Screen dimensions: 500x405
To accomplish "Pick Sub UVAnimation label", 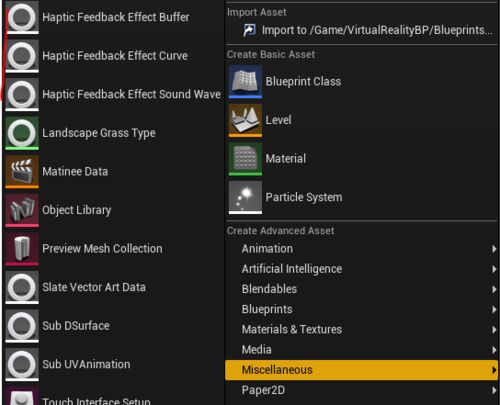I will pos(86,364).
